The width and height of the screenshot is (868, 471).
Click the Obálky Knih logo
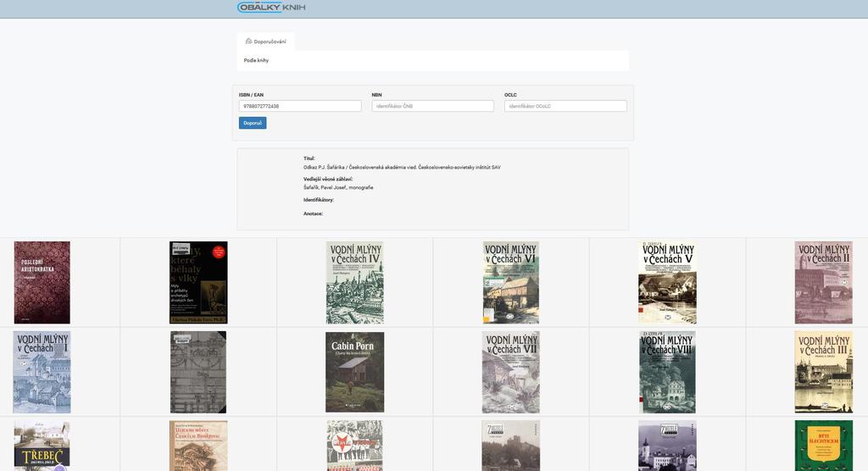click(271, 7)
